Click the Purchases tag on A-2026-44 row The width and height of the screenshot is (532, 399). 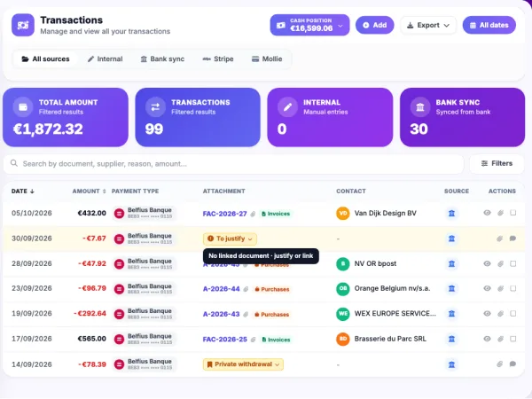[x=272, y=289]
